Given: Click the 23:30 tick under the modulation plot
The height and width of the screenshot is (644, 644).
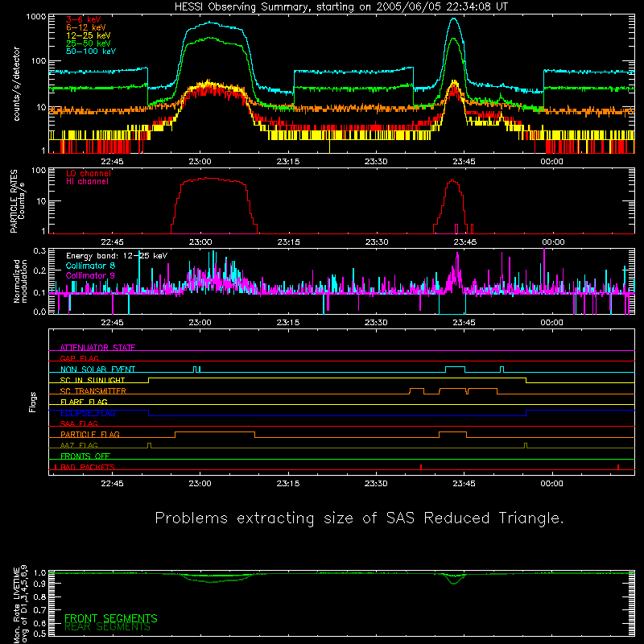Looking at the screenshot, I should click(x=376, y=323).
